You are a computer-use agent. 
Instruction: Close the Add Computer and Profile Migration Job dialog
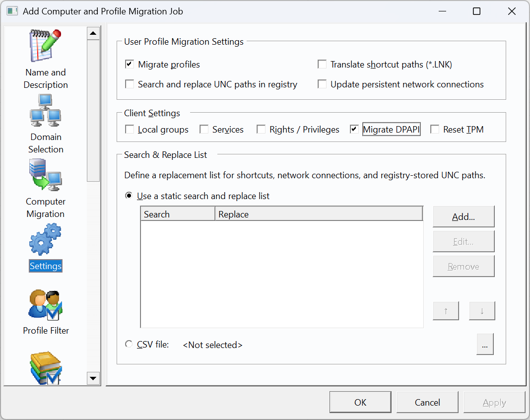coord(512,11)
